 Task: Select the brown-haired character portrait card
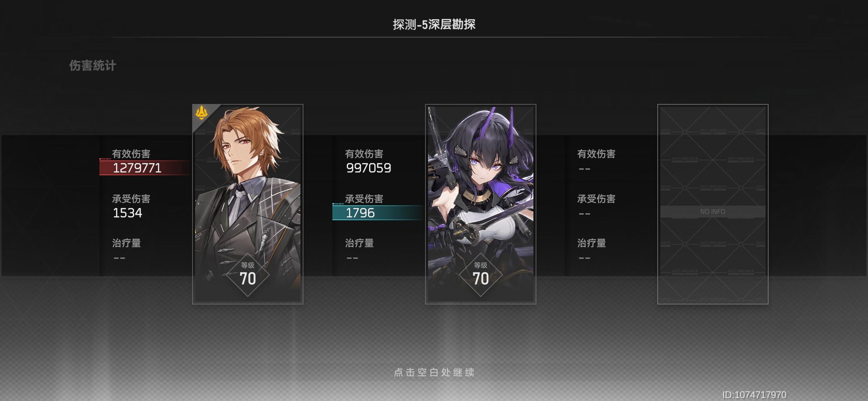[248, 204]
